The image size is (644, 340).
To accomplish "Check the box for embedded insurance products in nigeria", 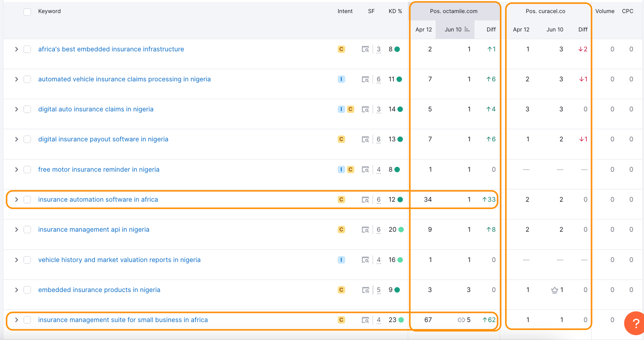I will [x=27, y=290].
